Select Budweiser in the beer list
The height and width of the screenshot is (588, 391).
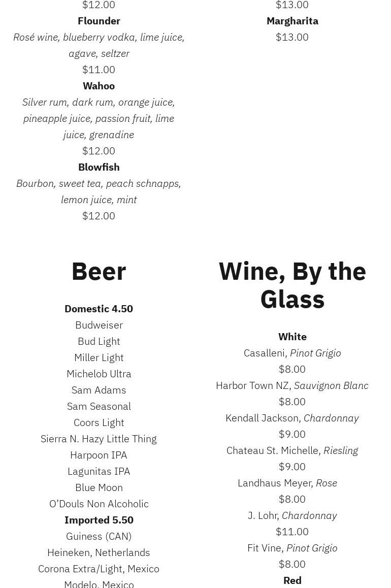(99, 325)
